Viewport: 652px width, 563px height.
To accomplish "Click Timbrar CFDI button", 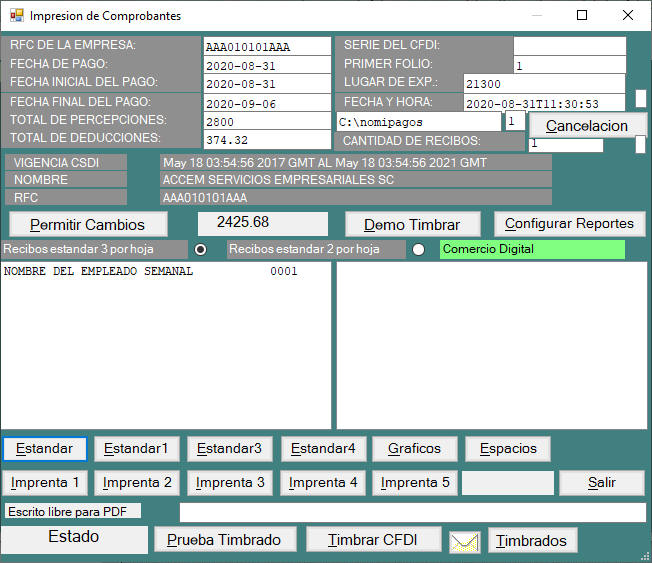I will [372, 540].
